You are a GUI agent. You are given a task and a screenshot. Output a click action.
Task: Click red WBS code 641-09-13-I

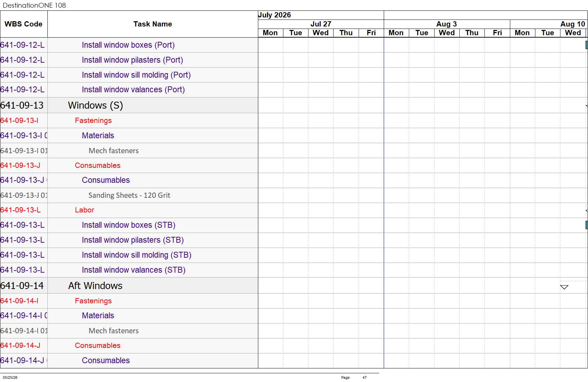tap(19, 120)
